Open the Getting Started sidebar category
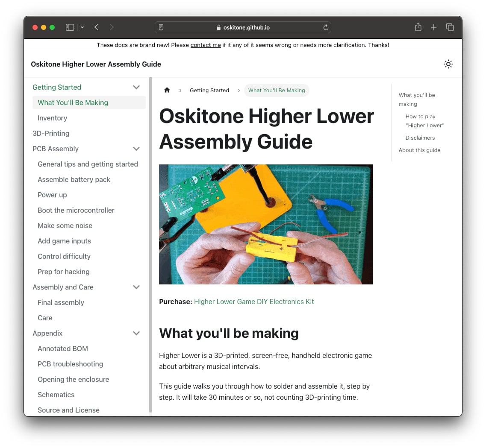 57,87
